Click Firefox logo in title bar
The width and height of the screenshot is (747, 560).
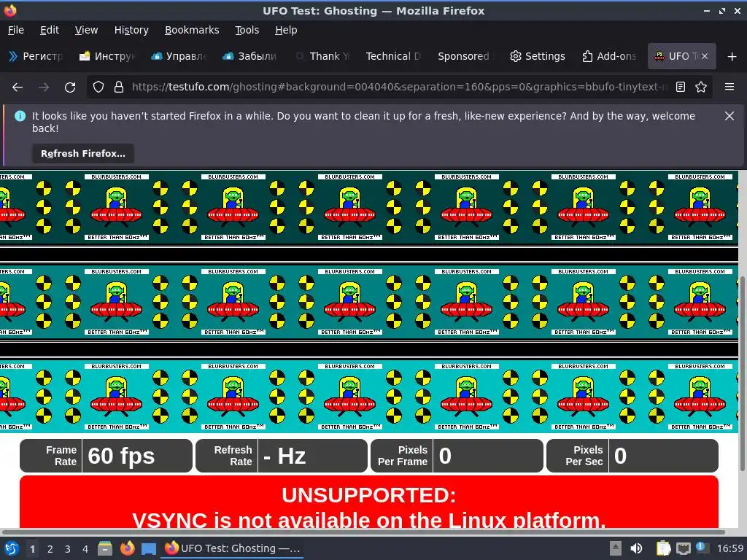10,10
